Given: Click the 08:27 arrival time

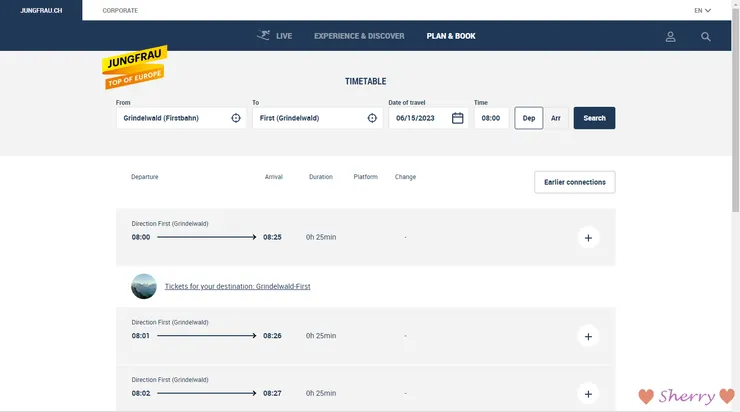Looking at the screenshot, I should pos(272,393).
